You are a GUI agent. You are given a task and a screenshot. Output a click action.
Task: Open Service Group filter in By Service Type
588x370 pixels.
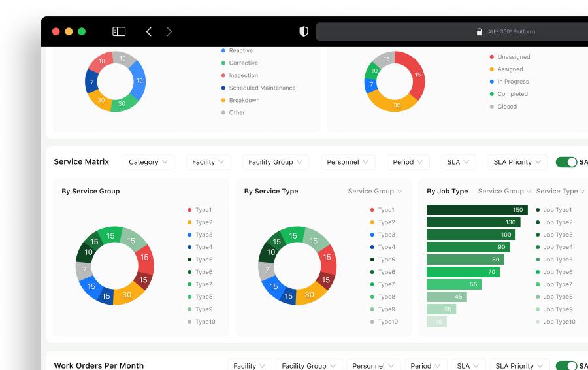pos(375,191)
